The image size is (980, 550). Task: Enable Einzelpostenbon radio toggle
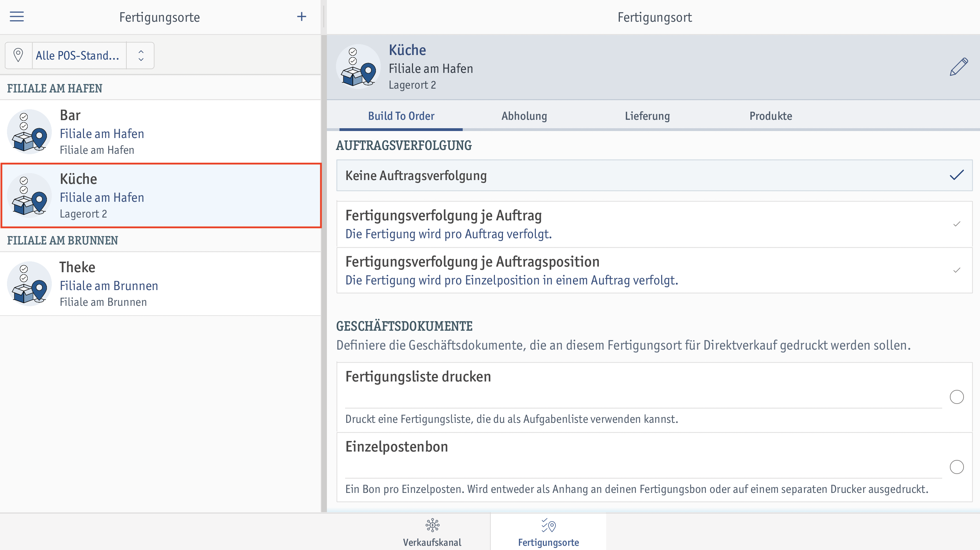(957, 467)
